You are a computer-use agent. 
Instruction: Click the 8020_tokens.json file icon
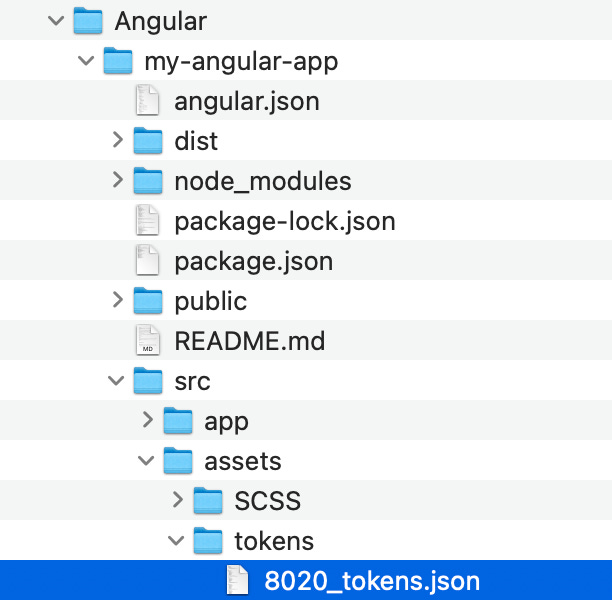tap(237, 580)
